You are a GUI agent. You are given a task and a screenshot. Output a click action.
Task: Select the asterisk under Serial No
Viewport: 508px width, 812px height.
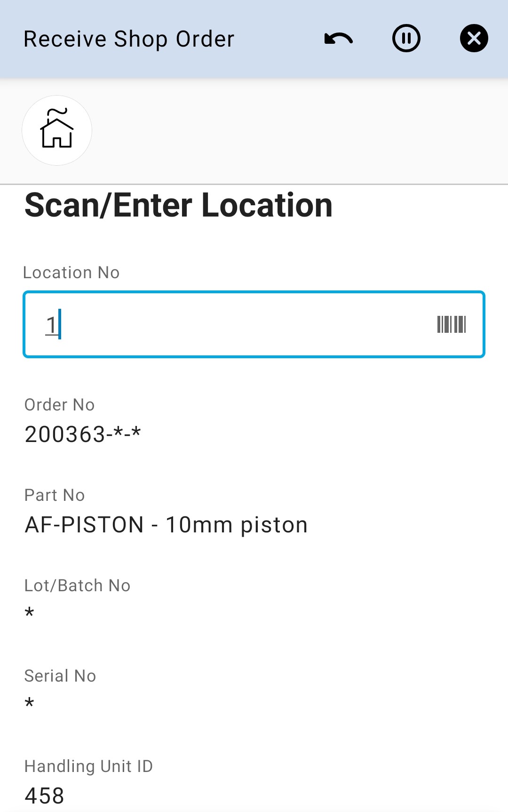tap(30, 704)
